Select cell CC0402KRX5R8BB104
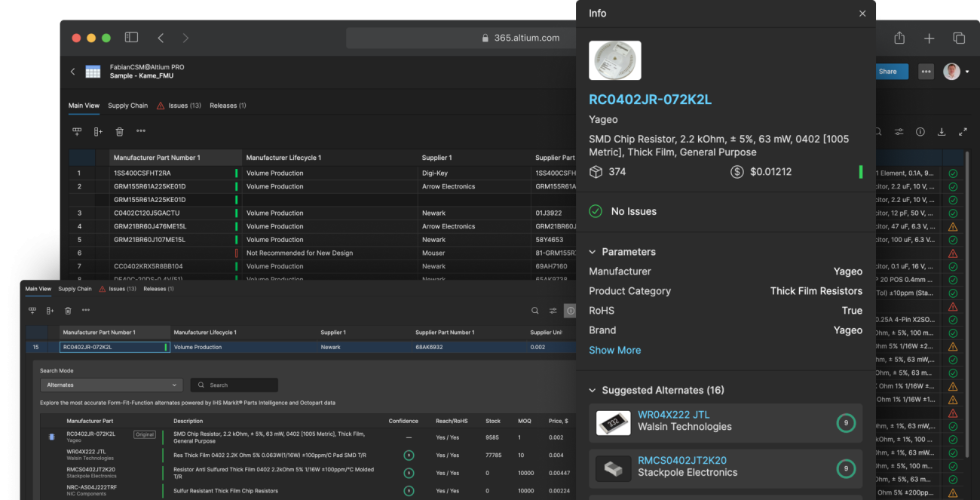Viewport: 980px width, 500px height. click(x=175, y=266)
